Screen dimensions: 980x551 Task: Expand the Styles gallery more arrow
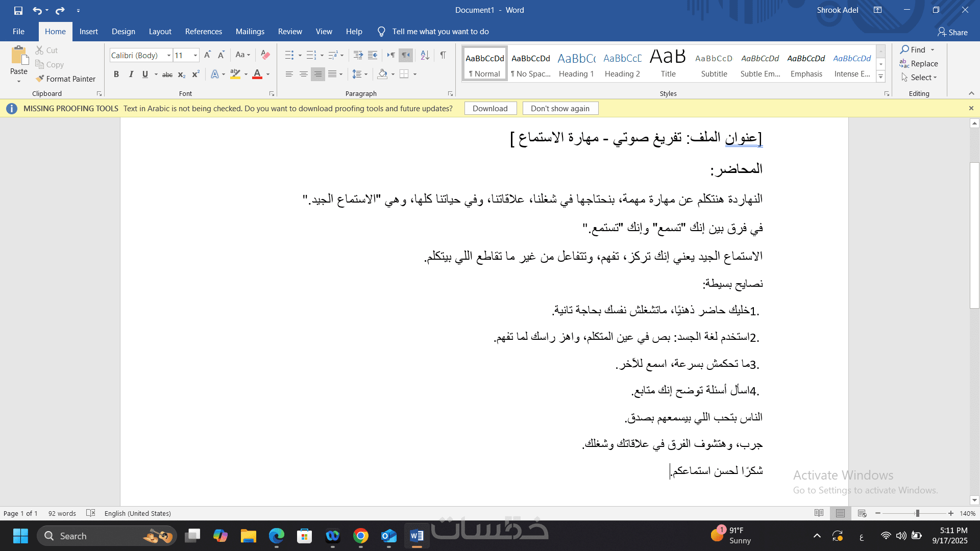pyautogui.click(x=880, y=77)
